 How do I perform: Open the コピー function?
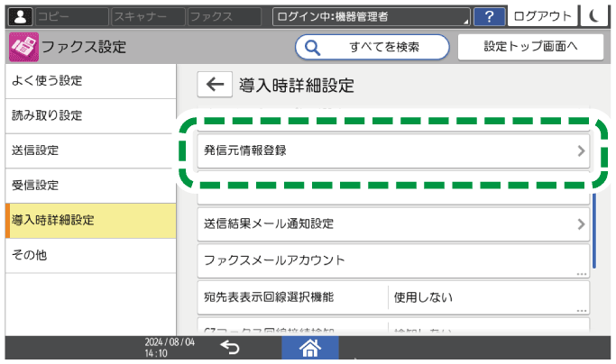72,16
